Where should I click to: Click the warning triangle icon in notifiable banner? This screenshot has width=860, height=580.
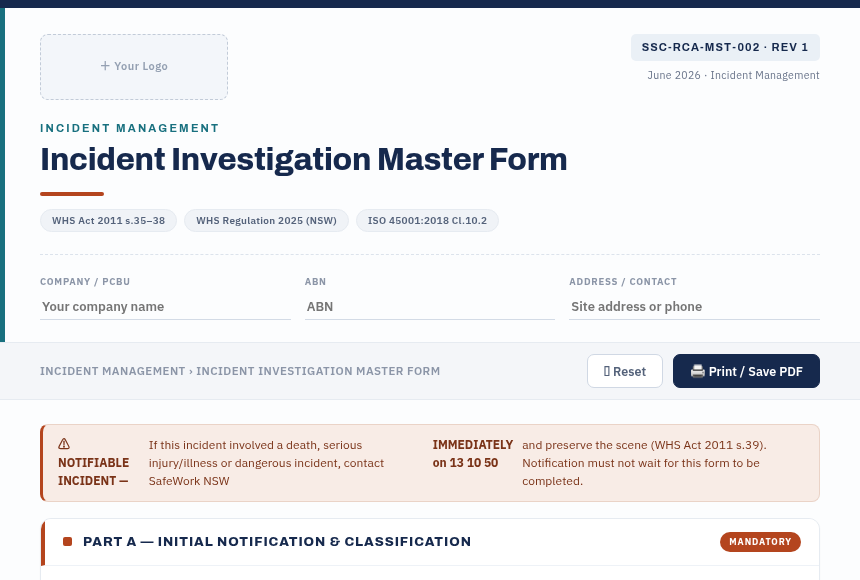[x=64, y=443]
